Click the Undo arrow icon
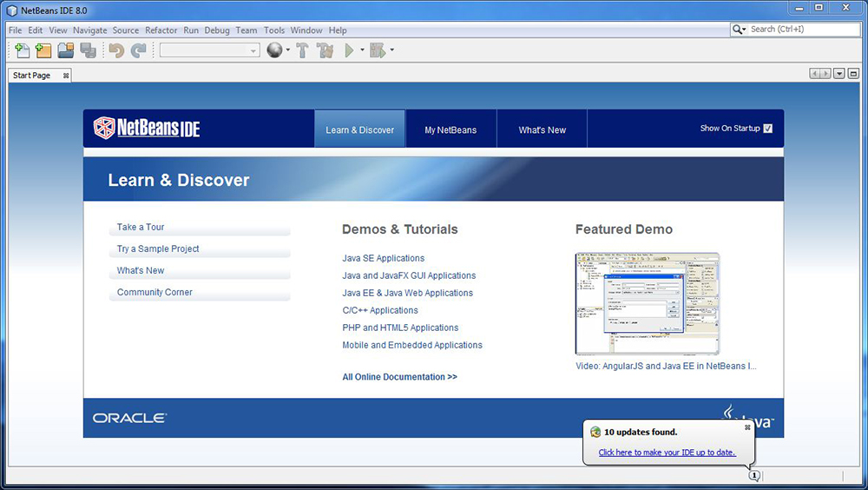868x490 pixels. (x=116, y=50)
